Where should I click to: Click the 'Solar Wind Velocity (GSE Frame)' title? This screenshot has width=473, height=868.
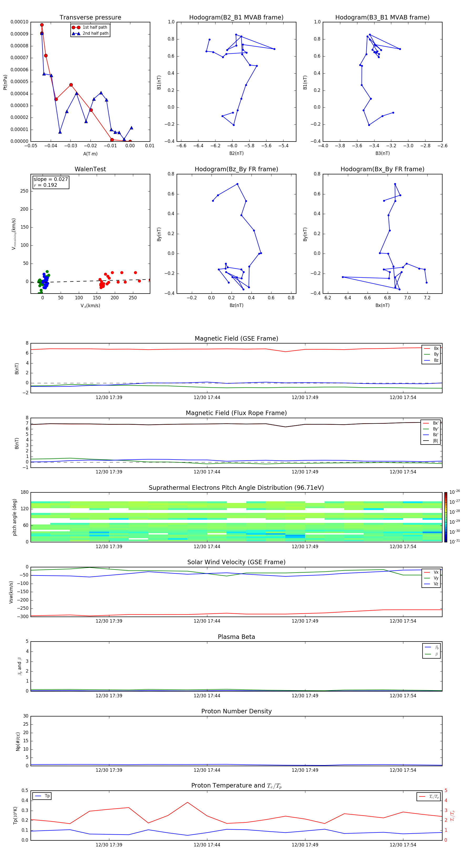pyautogui.click(x=236, y=562)
